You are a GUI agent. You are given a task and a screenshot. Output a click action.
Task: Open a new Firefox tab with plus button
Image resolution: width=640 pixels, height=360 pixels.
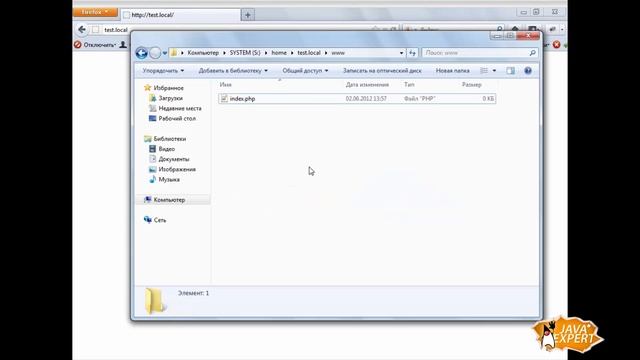coord(248,15)
